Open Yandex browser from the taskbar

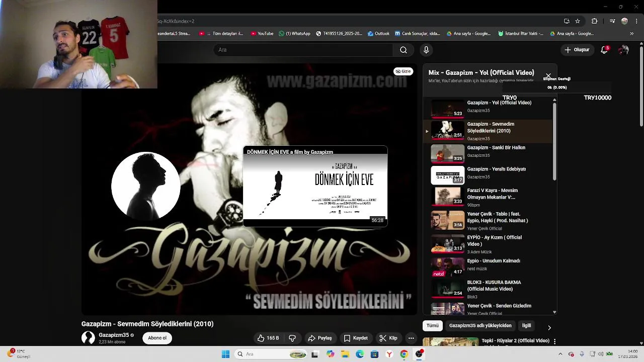pos(389,354)
